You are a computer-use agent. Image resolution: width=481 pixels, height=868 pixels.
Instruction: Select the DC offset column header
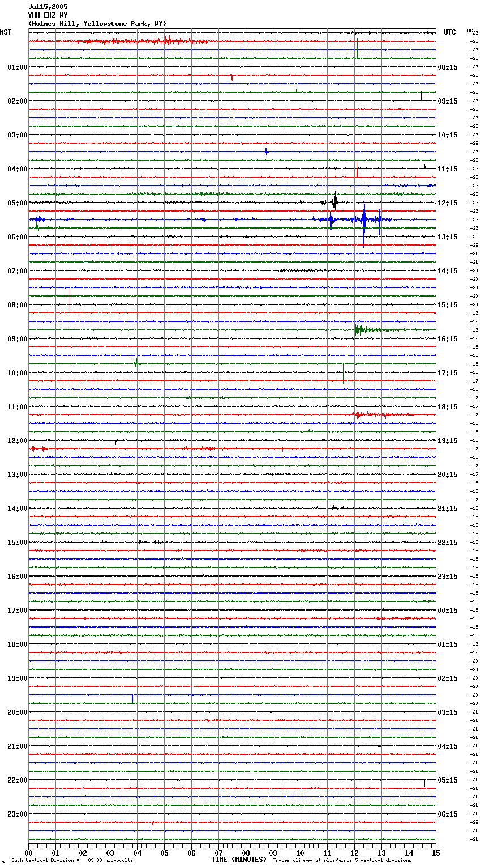click(x=470, y=31)
